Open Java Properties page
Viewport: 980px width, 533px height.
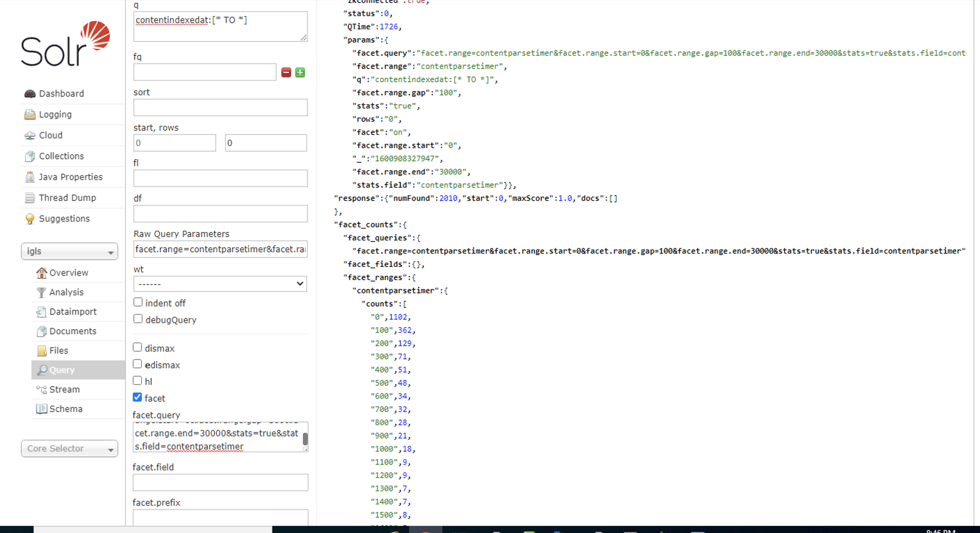pyautogui.click(x=71, y=177)
